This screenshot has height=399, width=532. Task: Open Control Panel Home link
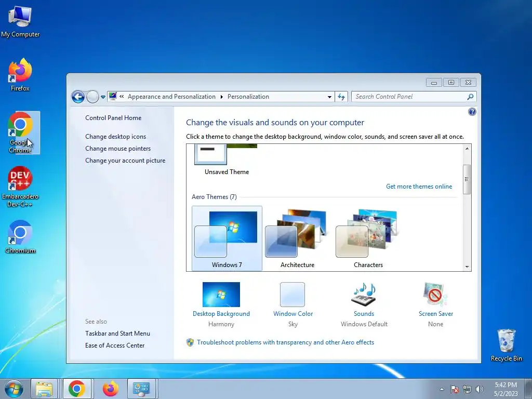click(x=113, y=118)
